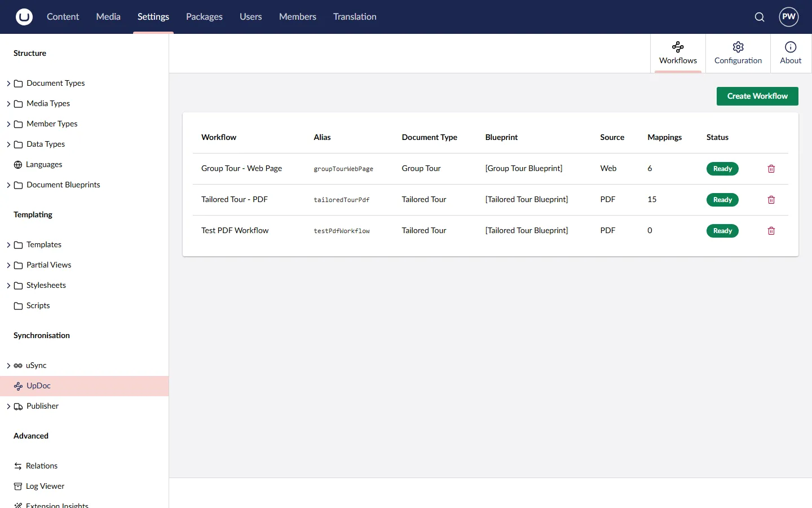Go to the Media section
The height and width of the screenshot is (508, 812).
[108, 17]
